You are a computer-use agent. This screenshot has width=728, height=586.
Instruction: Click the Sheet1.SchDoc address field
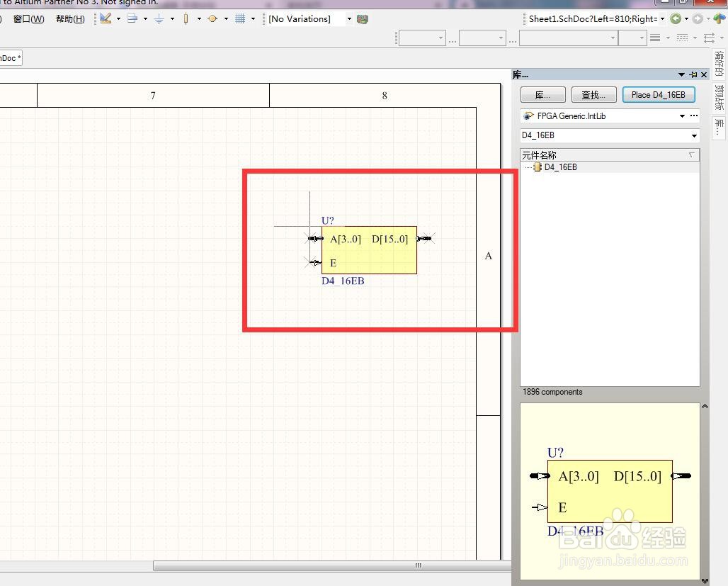tap(593, 19)
